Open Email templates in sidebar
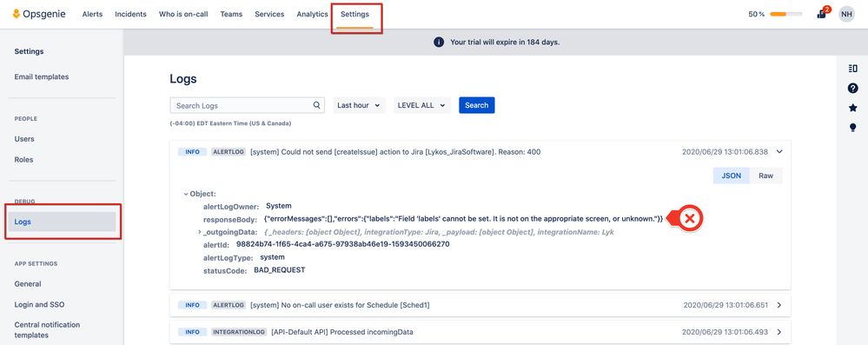 [42, 77]
